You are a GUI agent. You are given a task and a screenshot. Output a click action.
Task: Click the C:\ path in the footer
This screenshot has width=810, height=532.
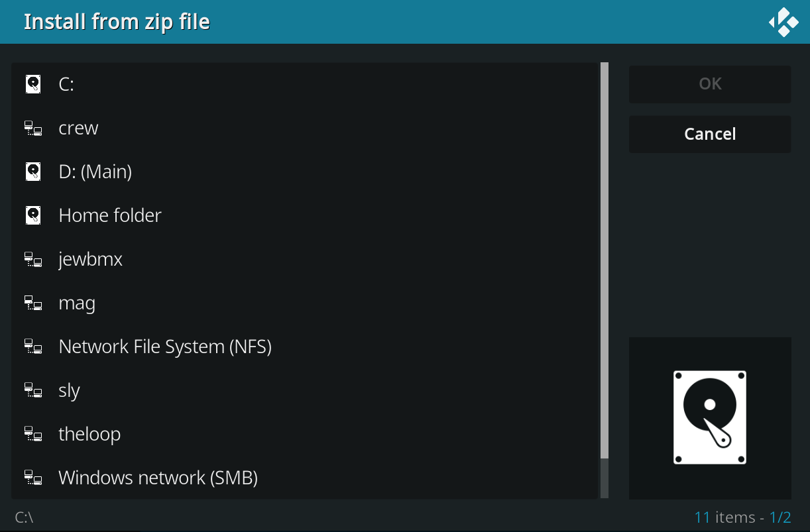[x=24, y=517]
